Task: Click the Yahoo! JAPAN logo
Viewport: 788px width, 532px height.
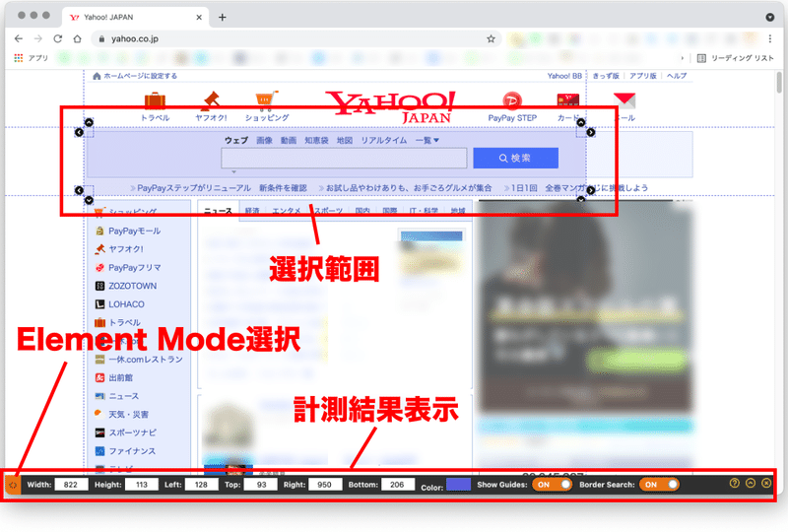Action: coord(390,106)
